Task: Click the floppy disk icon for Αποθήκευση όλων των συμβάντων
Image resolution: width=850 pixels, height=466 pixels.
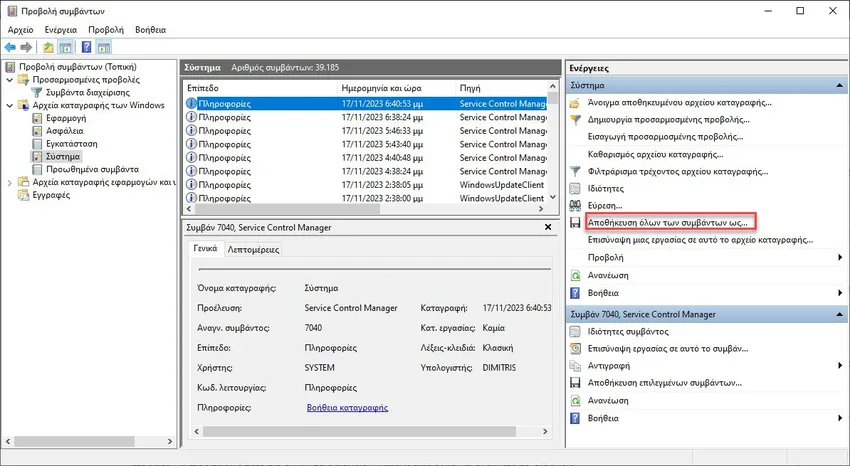Action: coord(575,223)
